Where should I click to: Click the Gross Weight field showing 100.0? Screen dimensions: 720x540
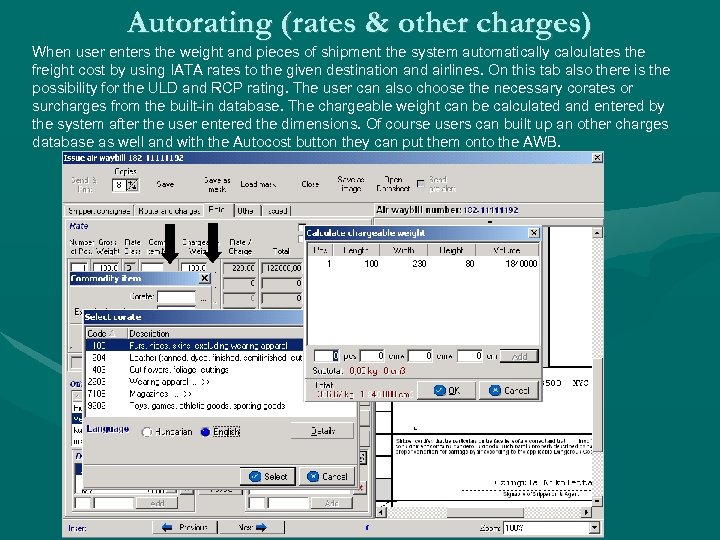tap(107, 267)
